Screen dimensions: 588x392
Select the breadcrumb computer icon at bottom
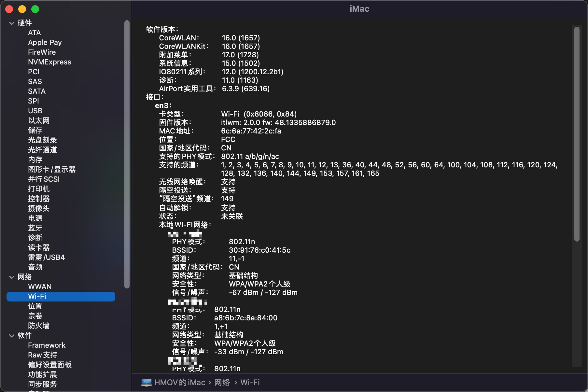click(x=147, y=382)
